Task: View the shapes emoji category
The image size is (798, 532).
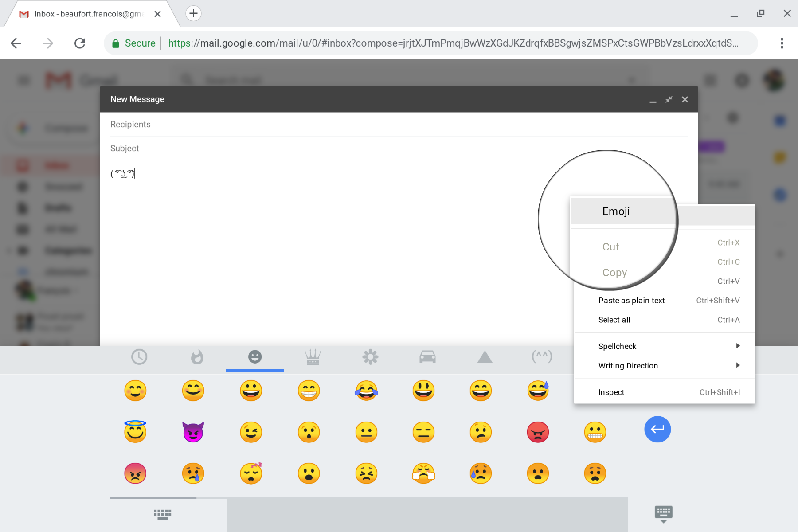Action: [485, 357]
